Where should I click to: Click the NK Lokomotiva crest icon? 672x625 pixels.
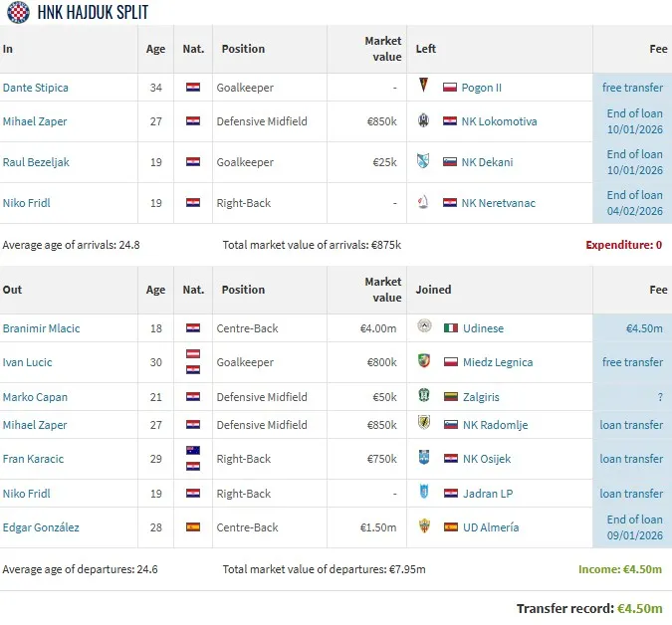(x=423, y=121)
